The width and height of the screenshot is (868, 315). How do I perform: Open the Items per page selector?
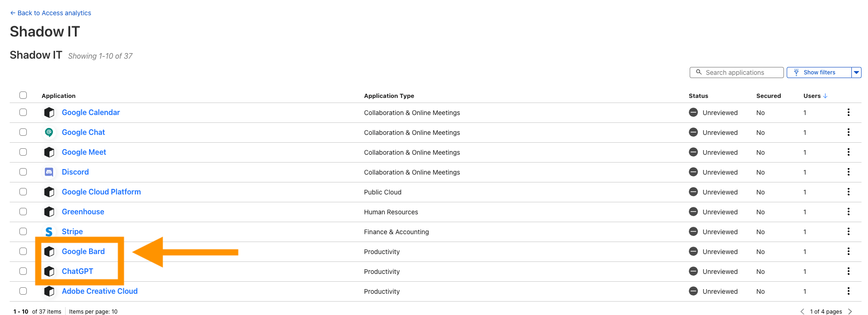[93, 312]
